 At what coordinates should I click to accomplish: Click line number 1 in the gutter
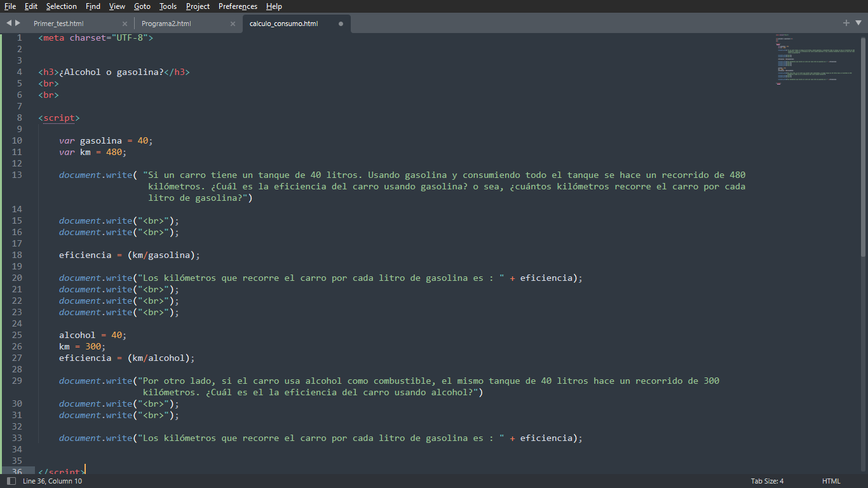[x=19, y=37]
